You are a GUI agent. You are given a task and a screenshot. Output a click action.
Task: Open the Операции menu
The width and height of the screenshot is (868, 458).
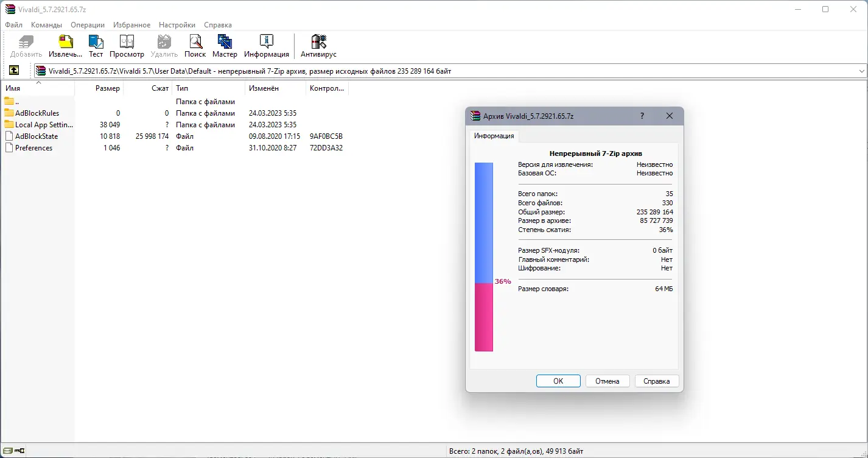[x=88, y=25]
